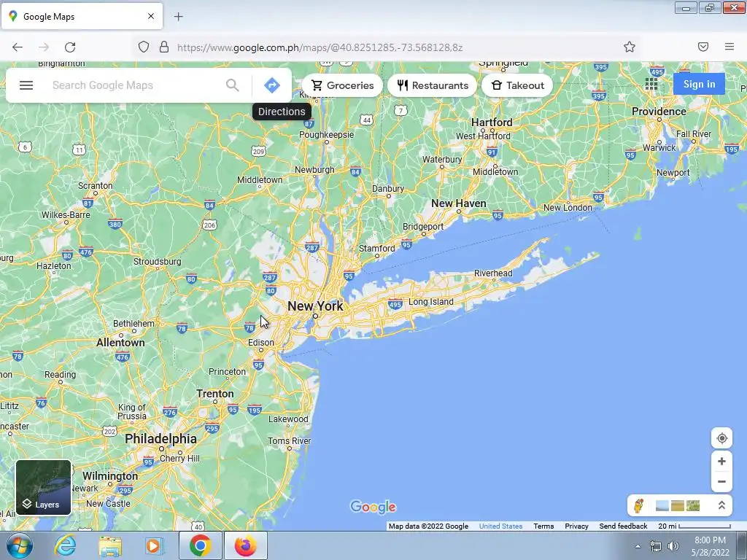Click the Long Island label
The image size is (747, 560).
click(x=430, y=302)
